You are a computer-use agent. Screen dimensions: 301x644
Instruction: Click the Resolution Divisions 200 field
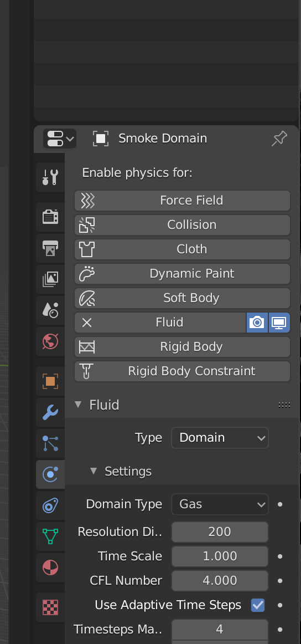220,532
